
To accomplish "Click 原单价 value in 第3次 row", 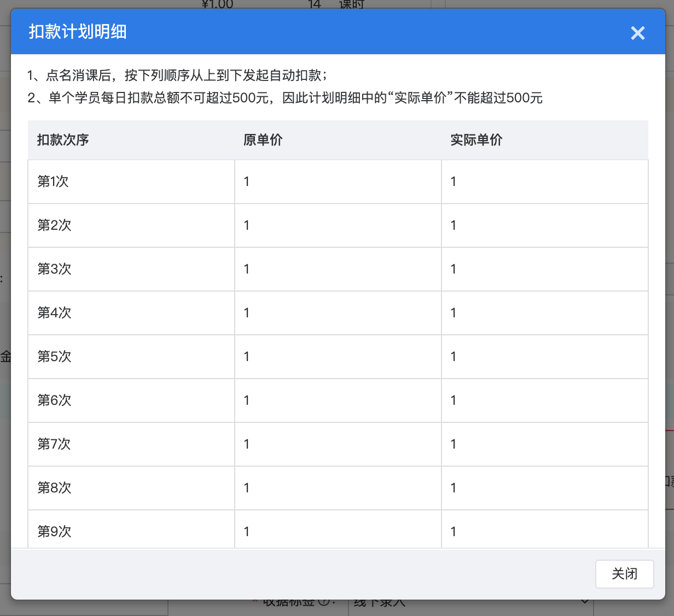I will click(247, 269).
